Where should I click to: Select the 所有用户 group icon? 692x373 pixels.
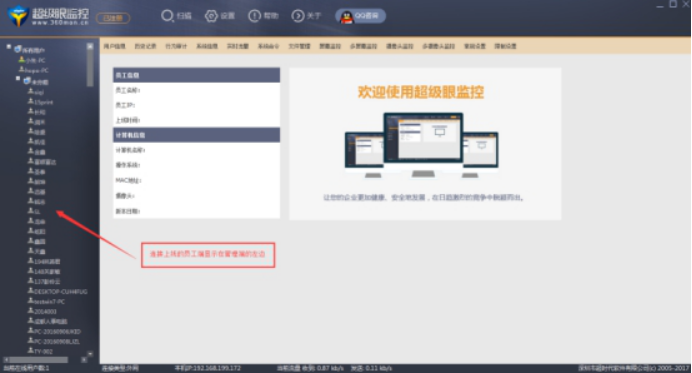pos(18,49)
